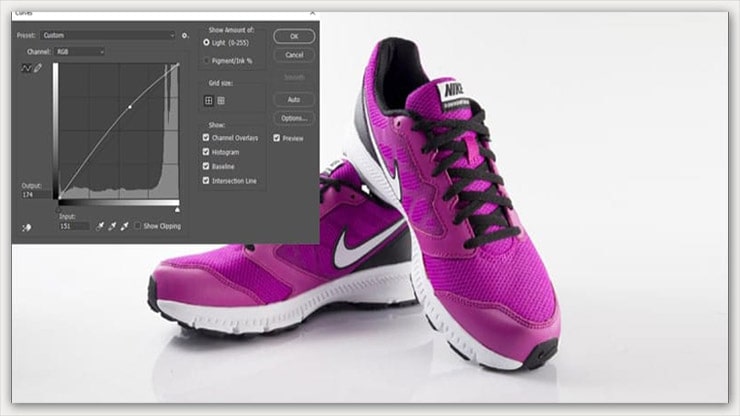Pick the white point eyedropper

tap(125, 226)
